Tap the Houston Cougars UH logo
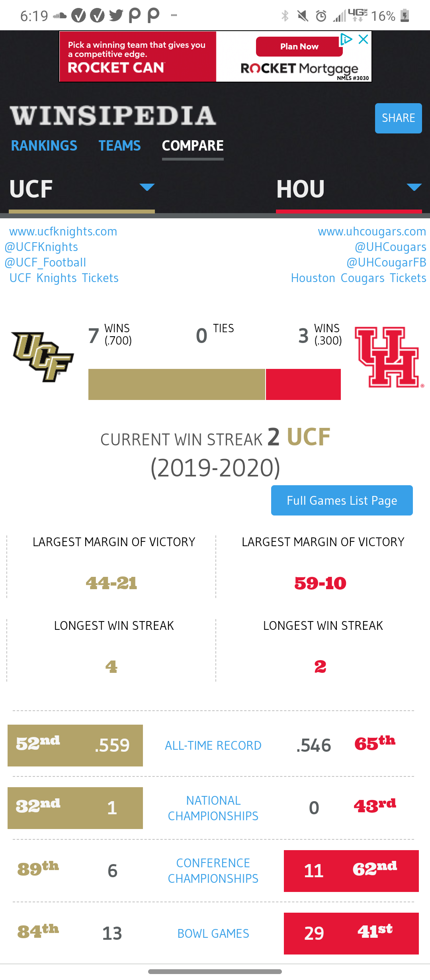Viewport: 430px width, 980px height. (x=388, y=357)
